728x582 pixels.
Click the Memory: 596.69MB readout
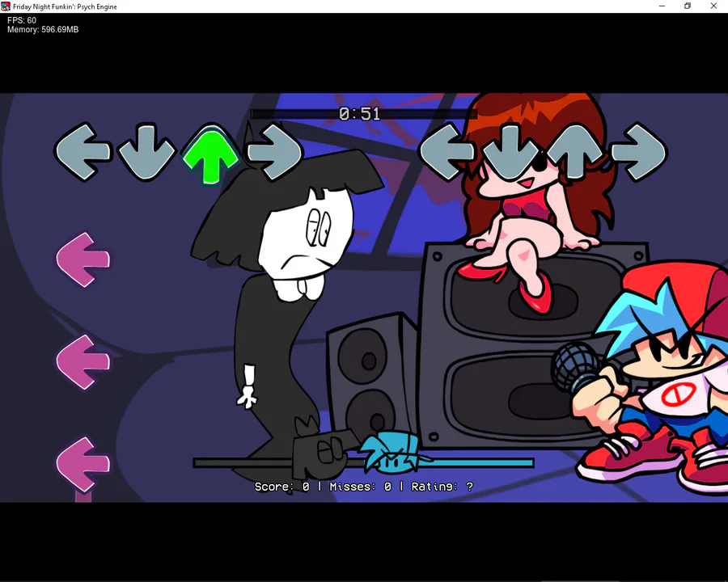point(43,30)
